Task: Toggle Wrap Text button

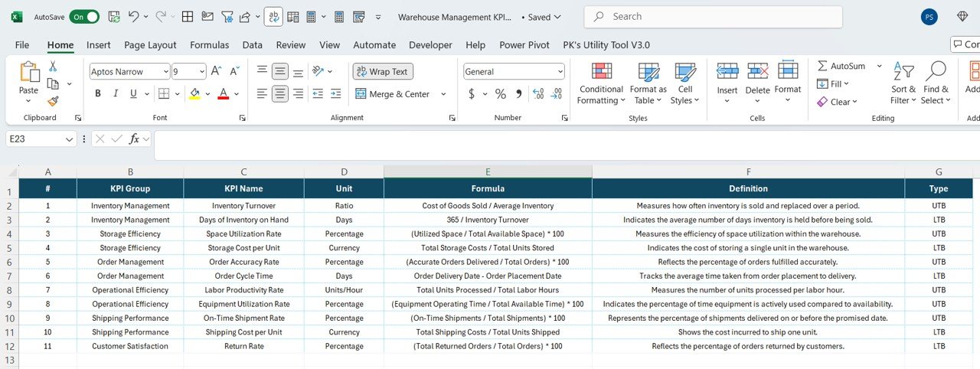Action: tap(383, 71)
